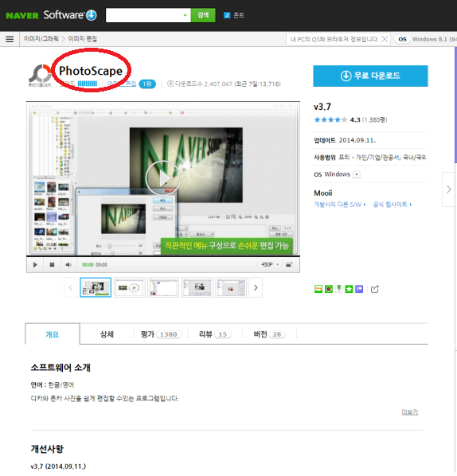Click the 무료 다운로드 button

(x=370, y=76)
